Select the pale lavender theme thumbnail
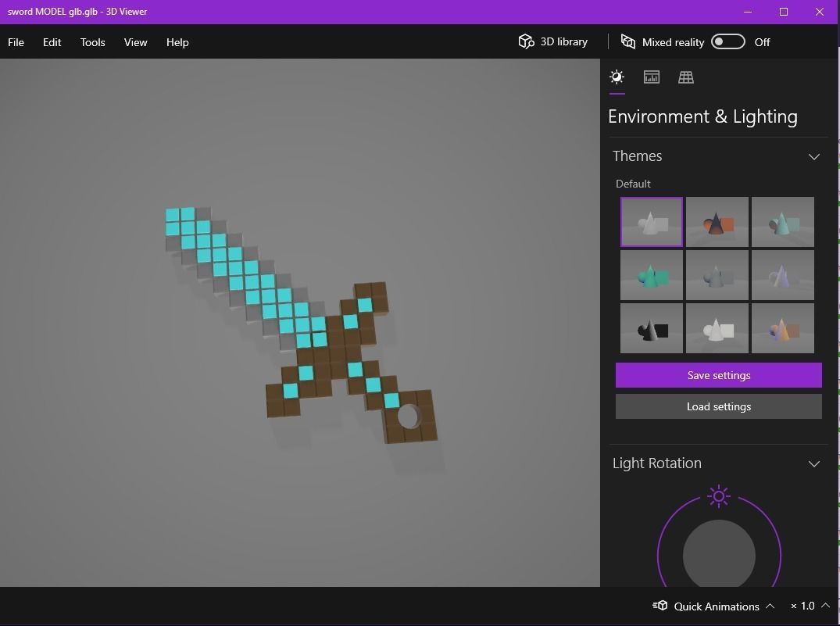The width and height of the screenshot is (840, 626). (x=783, y=275)
